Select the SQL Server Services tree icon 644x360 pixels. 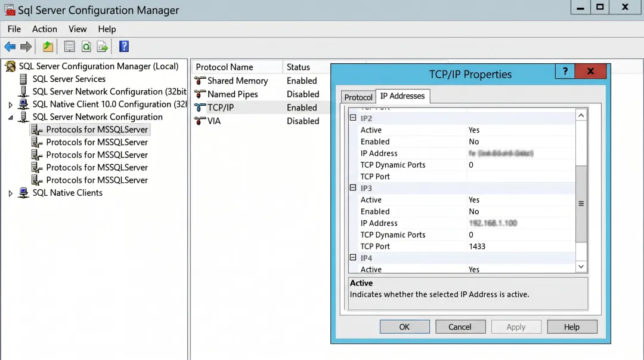pos(23,79)
